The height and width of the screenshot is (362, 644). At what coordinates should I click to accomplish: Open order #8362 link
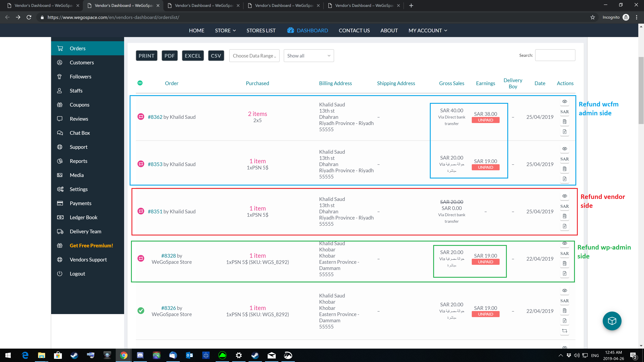tap(155, 117)
